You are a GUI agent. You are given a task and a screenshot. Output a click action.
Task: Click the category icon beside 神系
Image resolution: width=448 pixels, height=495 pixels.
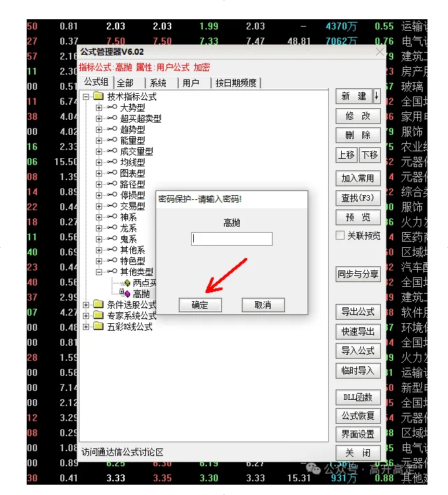click(112, 216)
